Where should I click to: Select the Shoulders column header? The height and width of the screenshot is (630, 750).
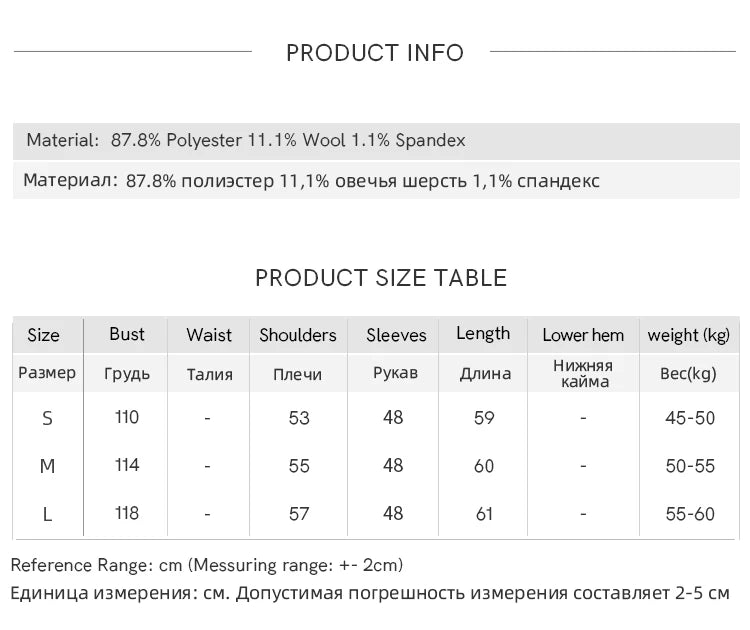coord(298,335)
